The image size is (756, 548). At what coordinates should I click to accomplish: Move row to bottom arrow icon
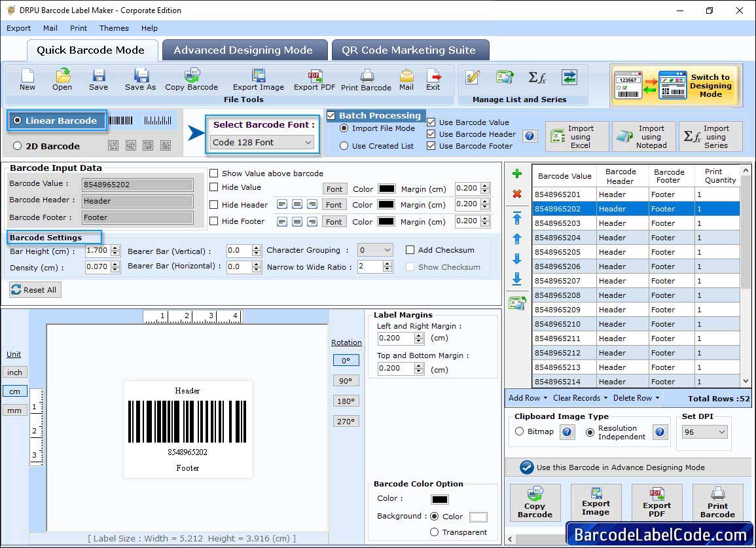pos(517,279)
